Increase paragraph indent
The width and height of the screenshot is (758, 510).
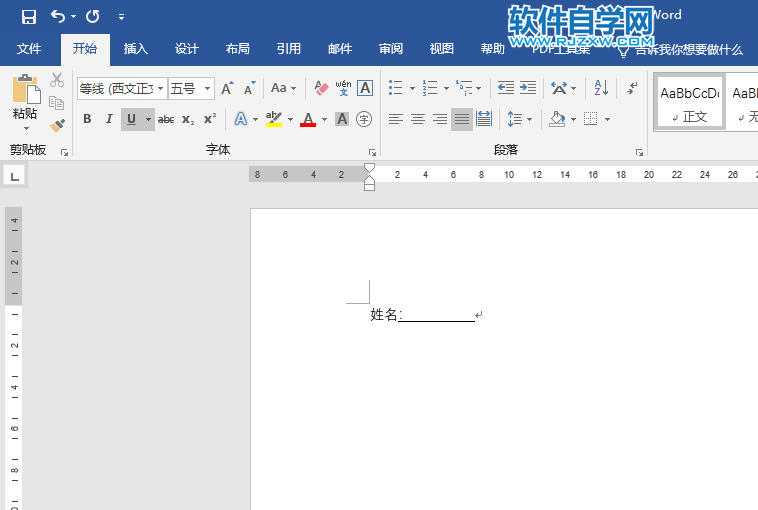pos(527,88)
